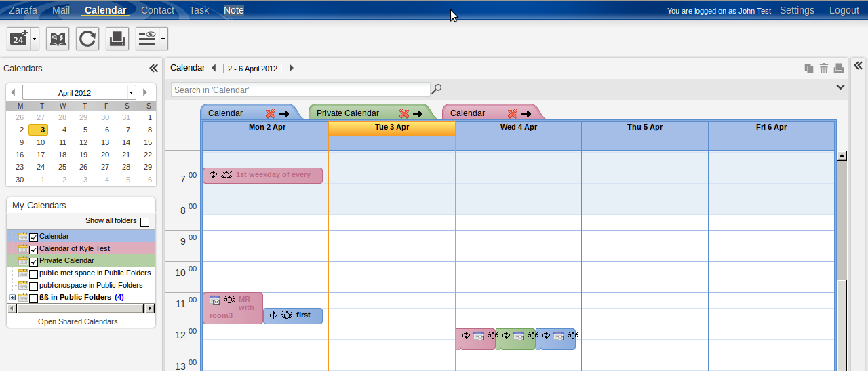Click the arrow on blue Calendar tab
This screenshot has height=371, width=868.
[284, 113]
